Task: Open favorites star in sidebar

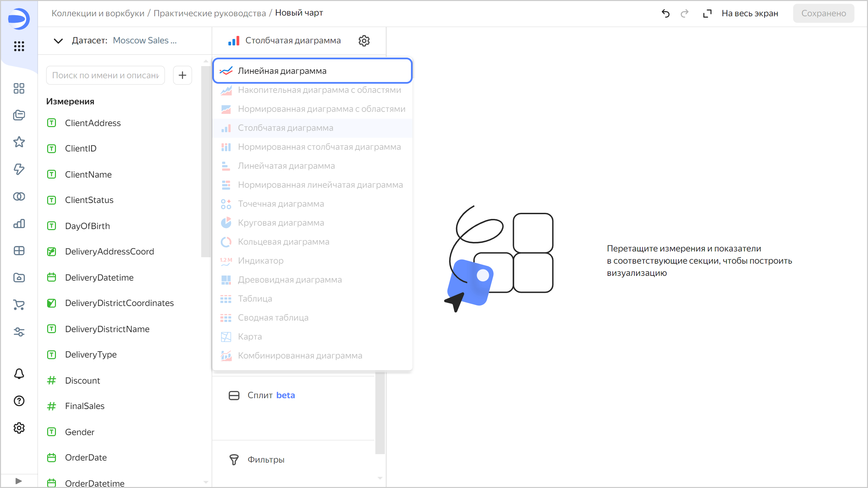Action: pos(19,142)
